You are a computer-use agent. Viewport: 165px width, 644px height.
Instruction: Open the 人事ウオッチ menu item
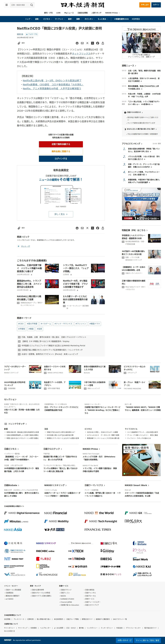click(x=97, y=13)
